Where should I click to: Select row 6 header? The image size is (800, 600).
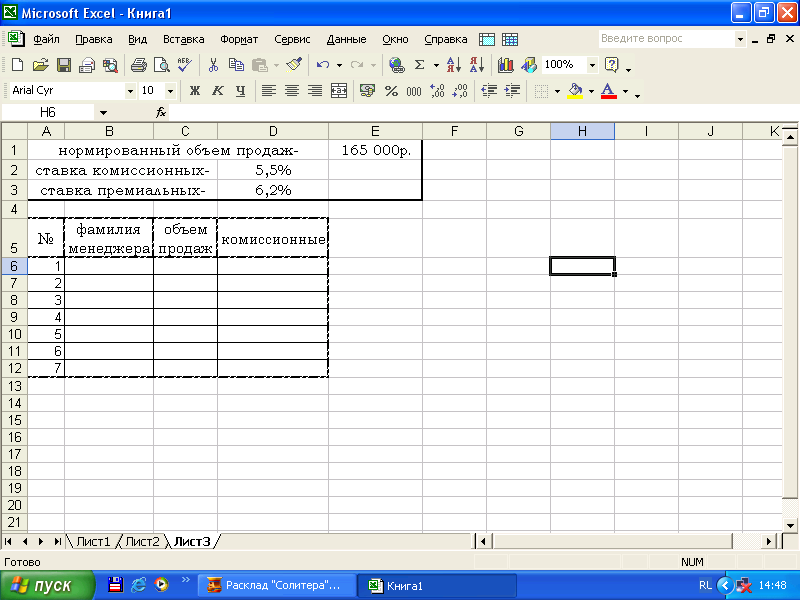[14, 266]
